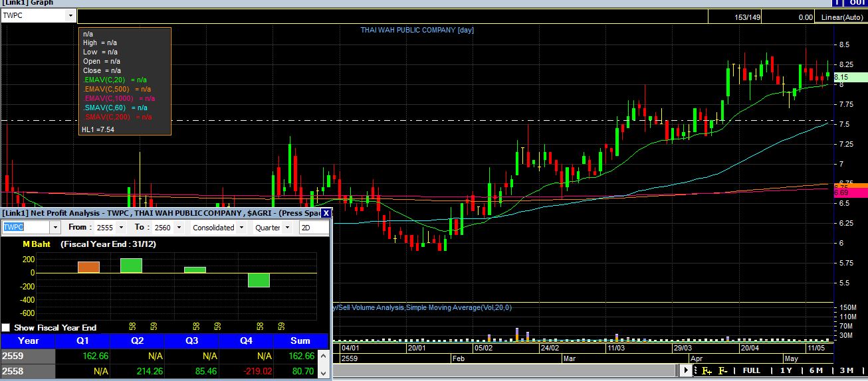Click the table scroll up arrow
This screenshot has height=381, width=868.
(324, 356)
